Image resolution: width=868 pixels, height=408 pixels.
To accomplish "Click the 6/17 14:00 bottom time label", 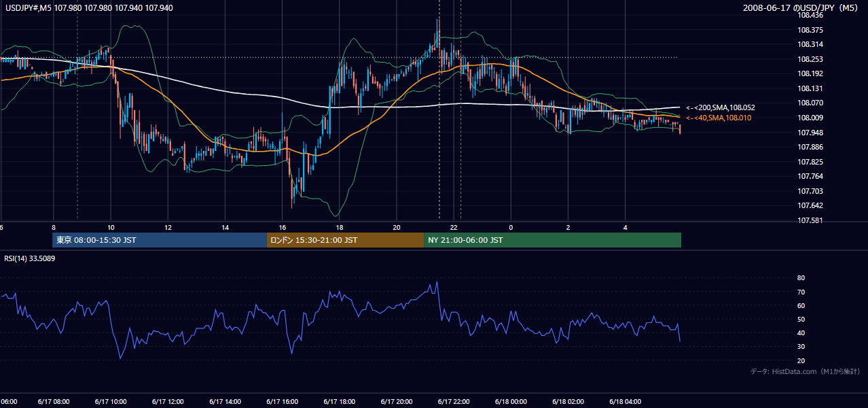I will click(225, 401).
